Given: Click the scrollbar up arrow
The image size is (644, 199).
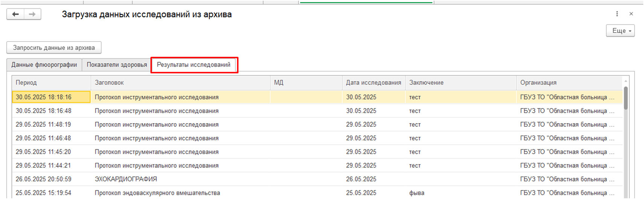Looking at the screenshot, I should coord(626,81).
